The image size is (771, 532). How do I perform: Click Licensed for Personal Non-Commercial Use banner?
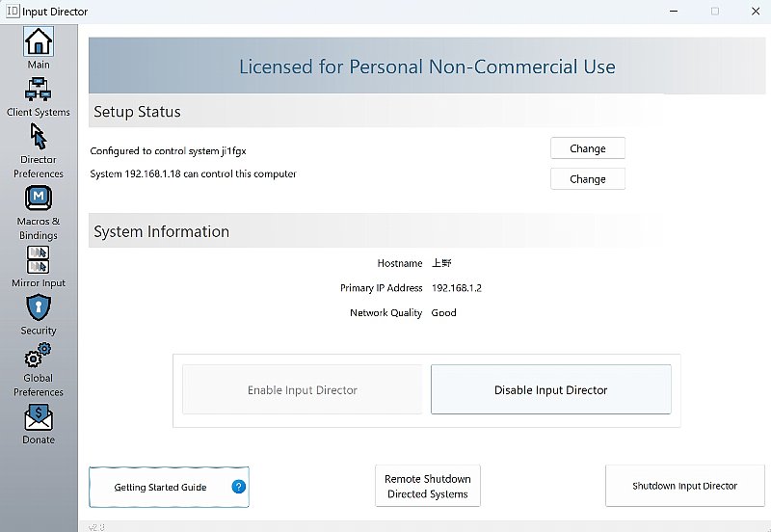coord(427,66)
